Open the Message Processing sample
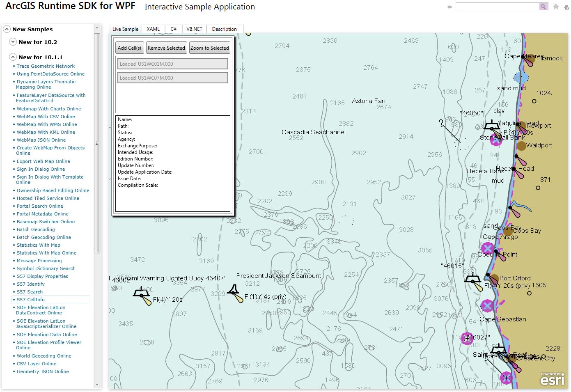Image resolution: width=571 pixels, height=392 pixels. [39, 261]
